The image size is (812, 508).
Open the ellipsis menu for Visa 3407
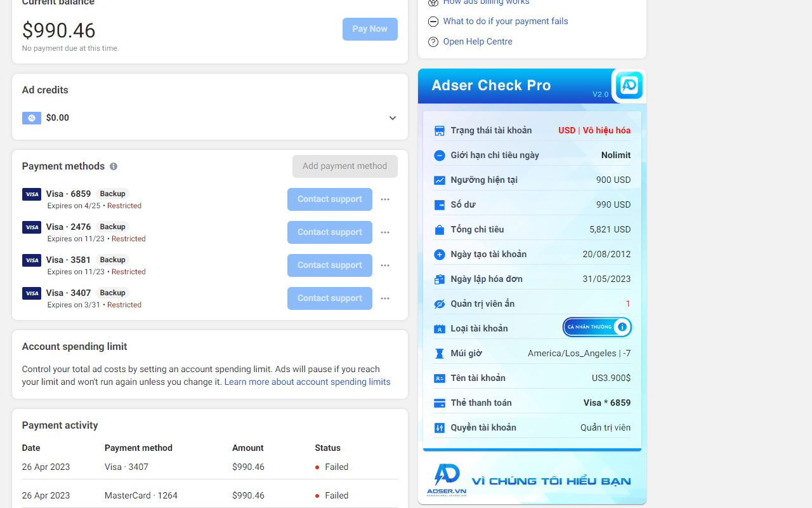click(385, 298)
